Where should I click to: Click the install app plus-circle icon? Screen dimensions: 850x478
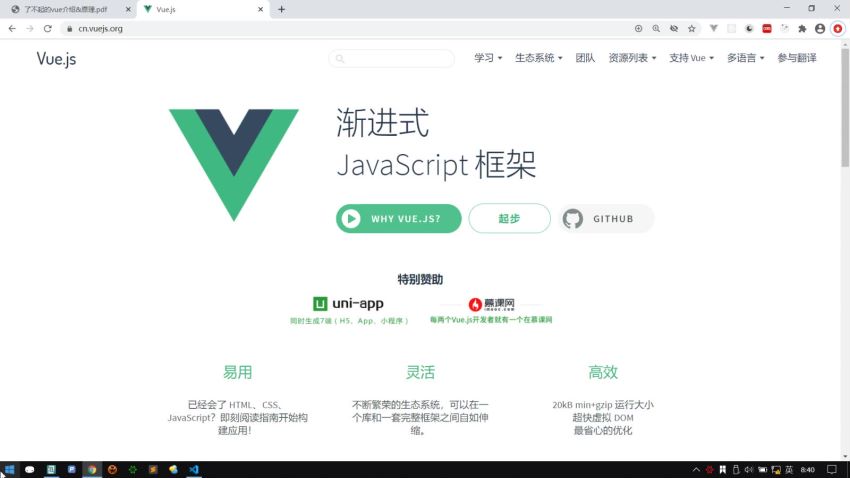[639, 29]
